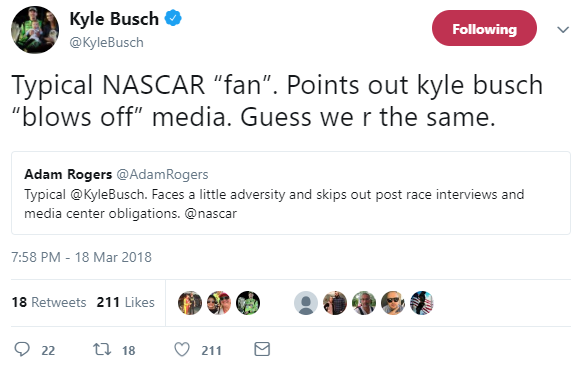The height and width of the screenshot is (375, 585).
Task: Click Kyle Busch verified badge
Action: click(x=173, y=18)
